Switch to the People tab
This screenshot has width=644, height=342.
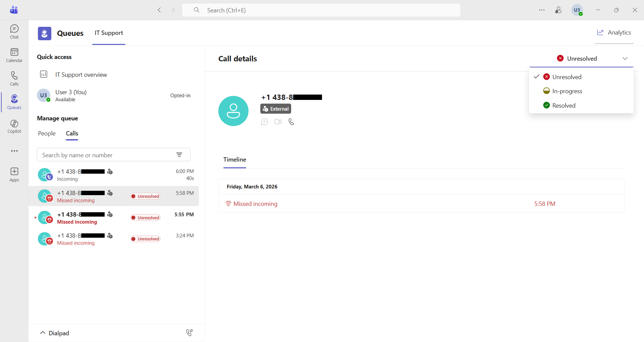click(x=47, y=133)
